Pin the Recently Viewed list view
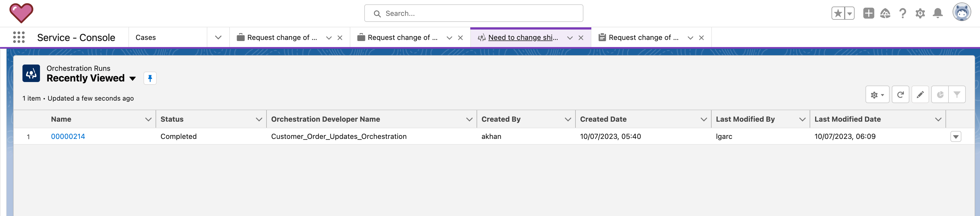980x216 pixels. 150,78
